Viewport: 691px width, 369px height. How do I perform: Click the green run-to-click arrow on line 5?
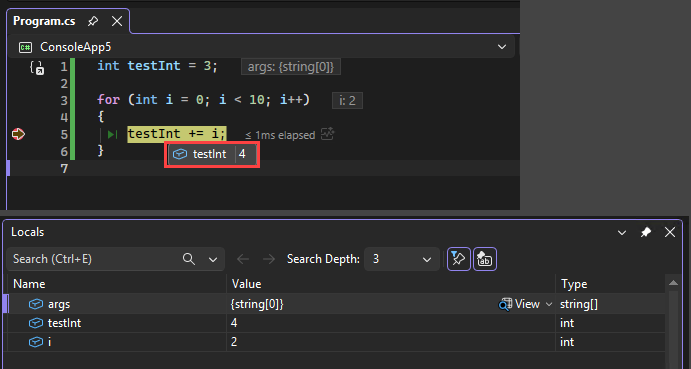click(112, 134)
